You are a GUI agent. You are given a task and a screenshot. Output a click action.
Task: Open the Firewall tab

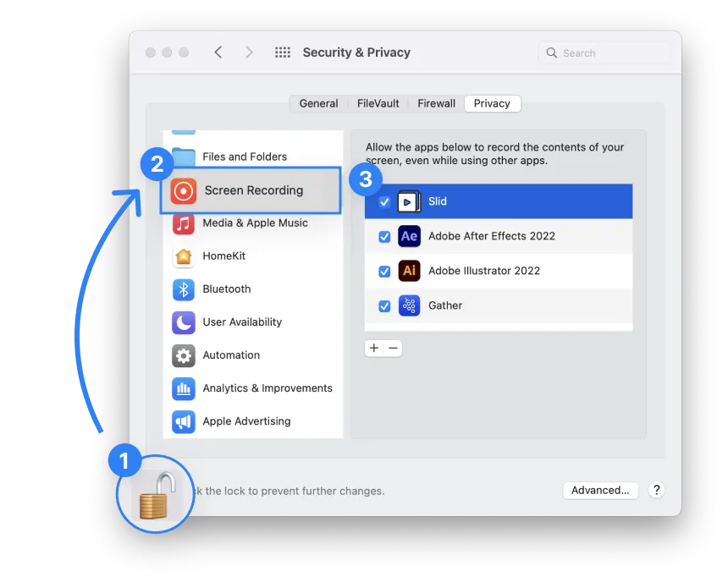point(437,103)
